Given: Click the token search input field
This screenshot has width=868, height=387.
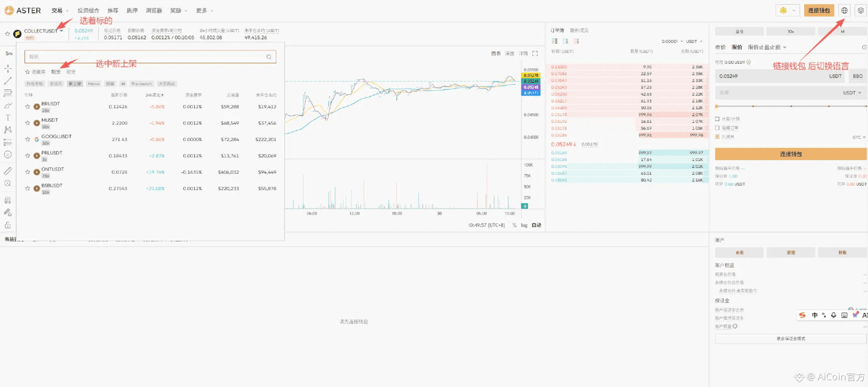Looking at the screenshot, I should [x=150, y=56].
